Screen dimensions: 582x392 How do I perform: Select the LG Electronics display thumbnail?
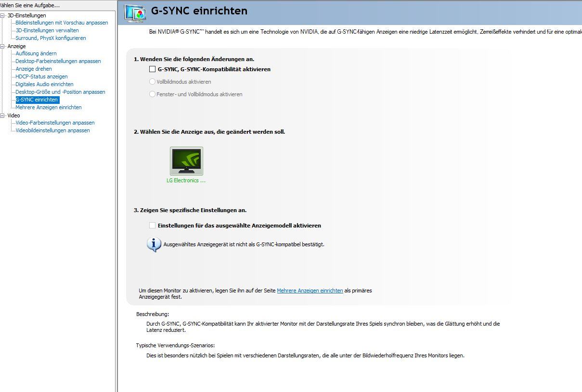pos(186,161)
